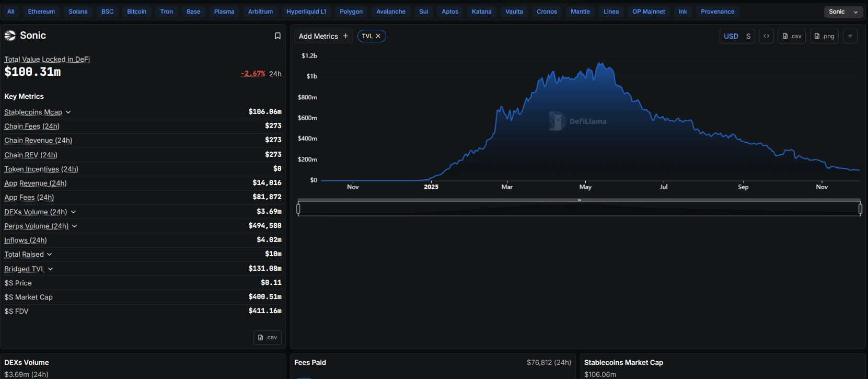Viewport: 868px width, 379px height.
Task: Select the Ethereum chain tab
Action: tap(41, 12)
